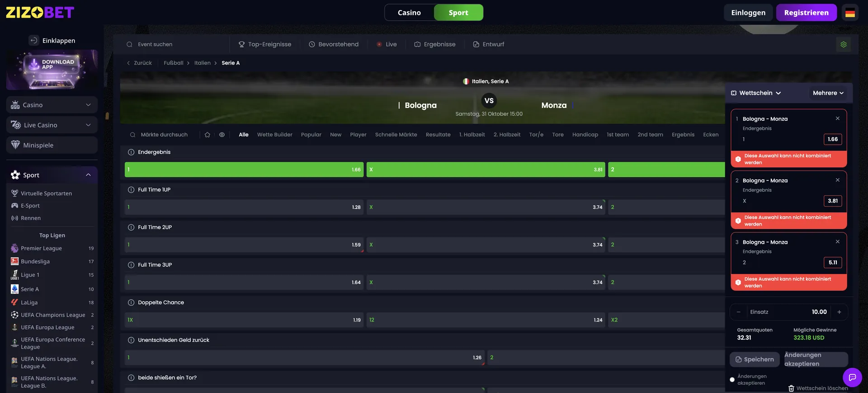868x393 pixels.
Task: Open the live chat bubble
Action: tap(852, 377)
